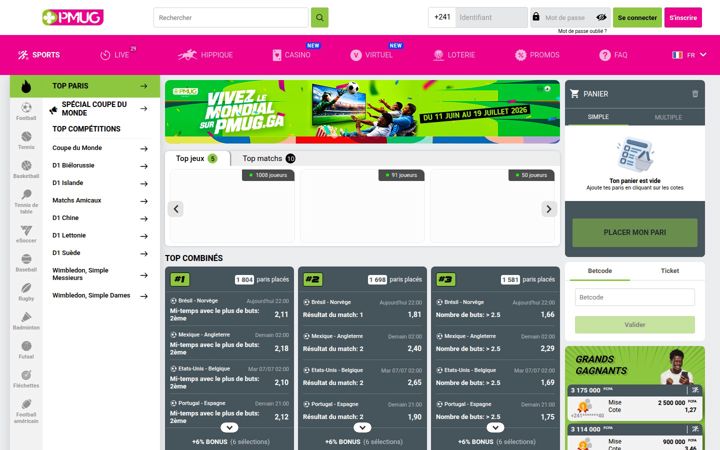Click the Se connecter button
The height and width of the screenshot is (450, 720).
click(637, 17)
